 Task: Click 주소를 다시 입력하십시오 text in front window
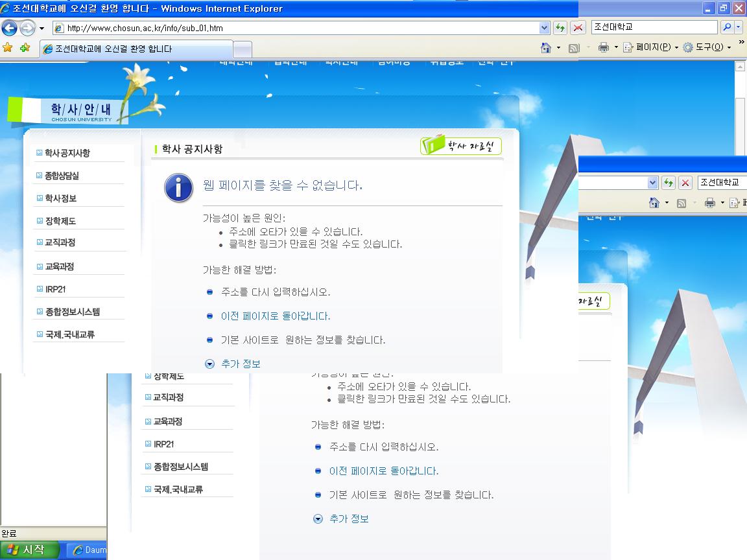[276, 292]
